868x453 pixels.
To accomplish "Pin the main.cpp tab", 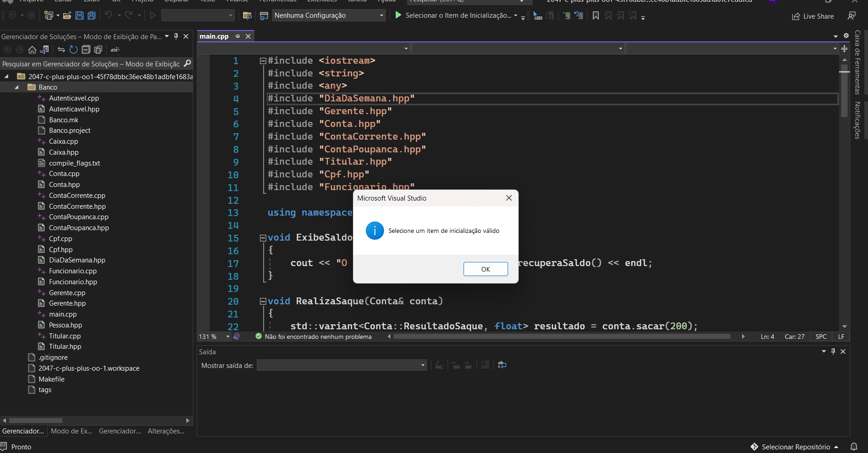I will click(237, 36).
